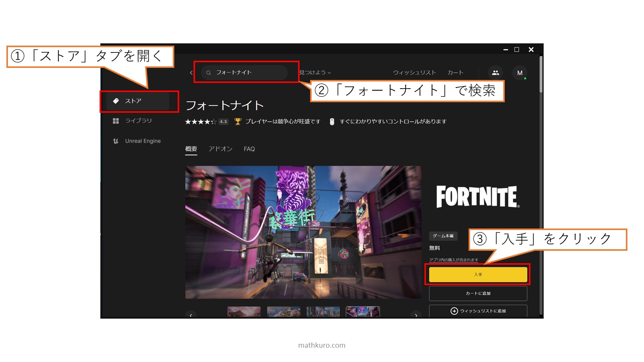
Task: Click the mouse icon beside controls label
Action: click(x=332, y=121)
